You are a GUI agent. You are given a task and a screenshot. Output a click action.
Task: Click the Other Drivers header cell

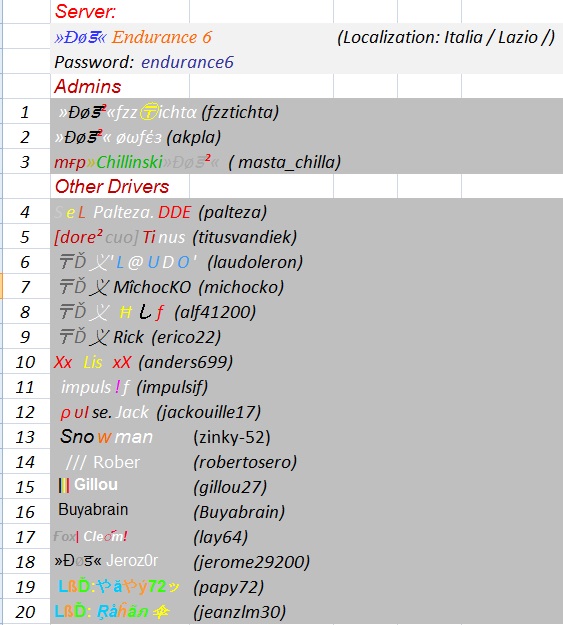(112, 187)
